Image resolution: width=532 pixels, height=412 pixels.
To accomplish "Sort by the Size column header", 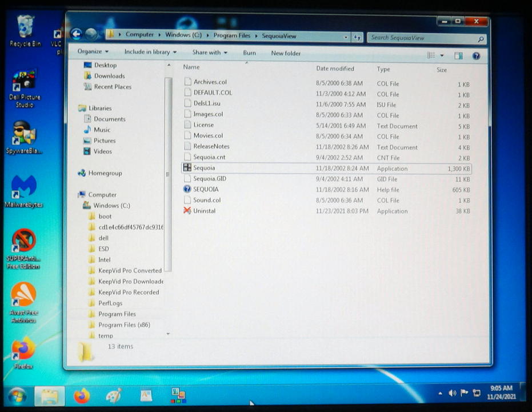I will [x=441, y=70].
